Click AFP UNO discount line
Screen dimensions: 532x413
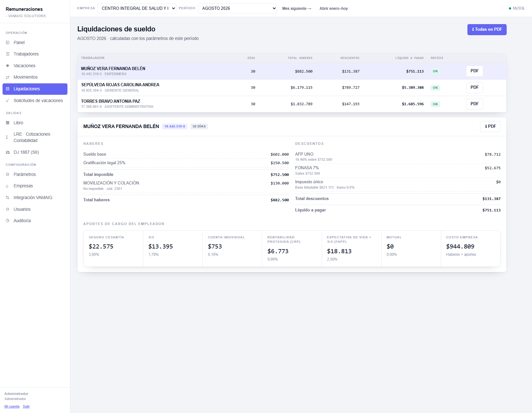398,157
